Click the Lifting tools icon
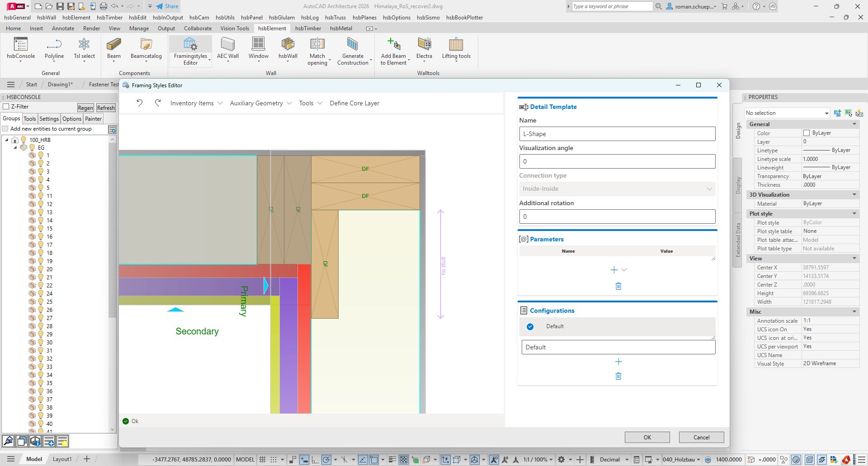Screen dimensions: 868x466 (x=456, y=45)
